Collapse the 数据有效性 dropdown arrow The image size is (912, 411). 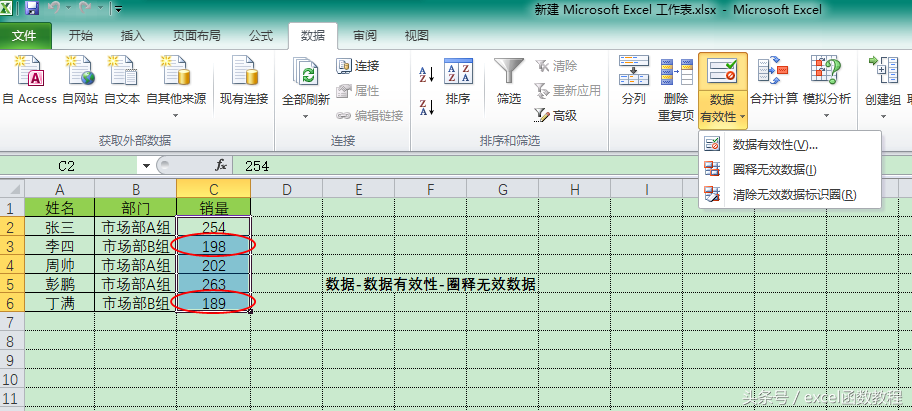coord(743,117)
